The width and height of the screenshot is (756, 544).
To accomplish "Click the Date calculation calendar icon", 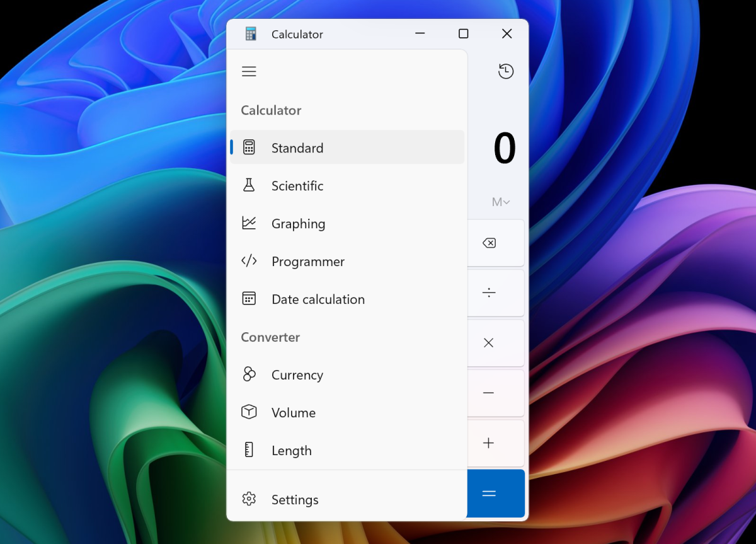I will (x=249, y=299).
